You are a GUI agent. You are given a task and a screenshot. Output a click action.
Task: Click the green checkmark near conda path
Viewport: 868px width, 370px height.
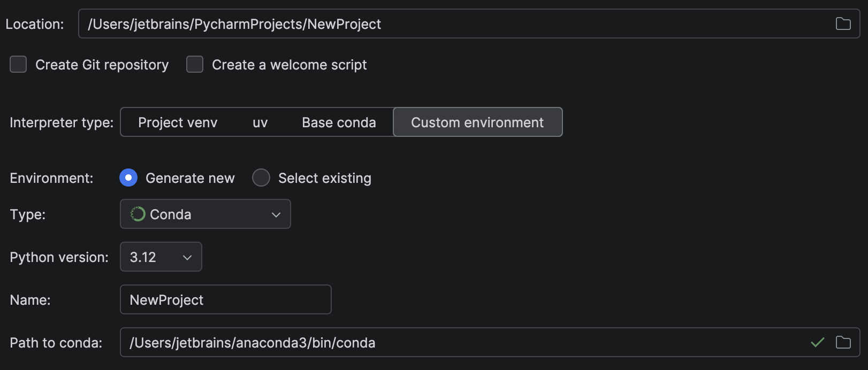[x=818, y=343]
